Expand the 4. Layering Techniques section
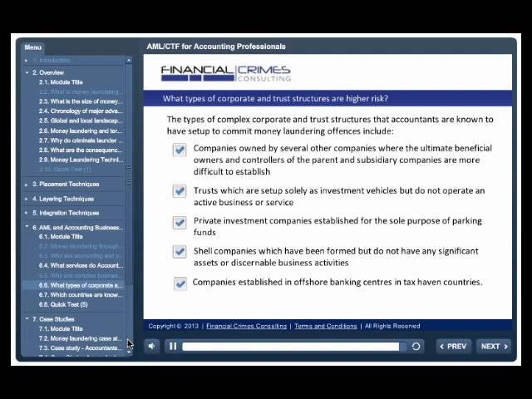The image size is (532, 399). (27, 199)
